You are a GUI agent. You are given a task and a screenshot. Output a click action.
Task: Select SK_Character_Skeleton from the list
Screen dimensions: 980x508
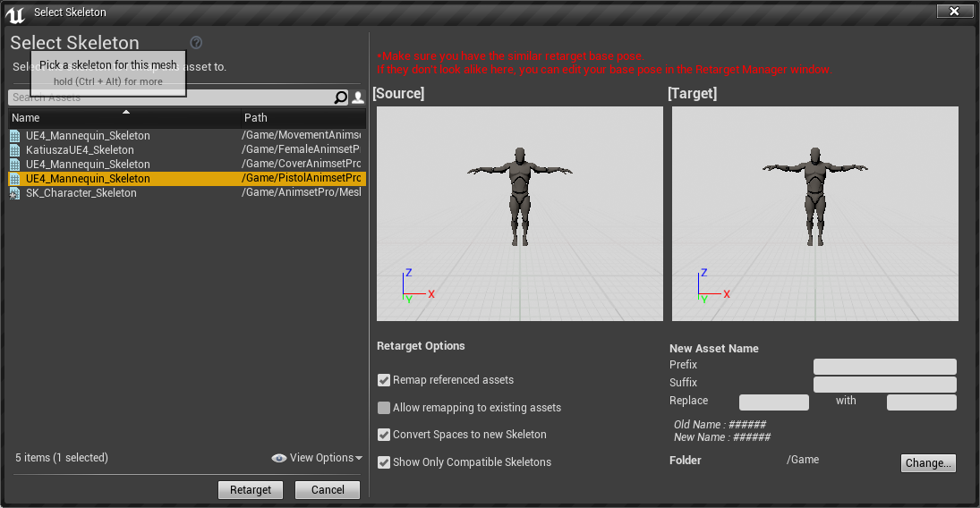[x=186, y=193]
